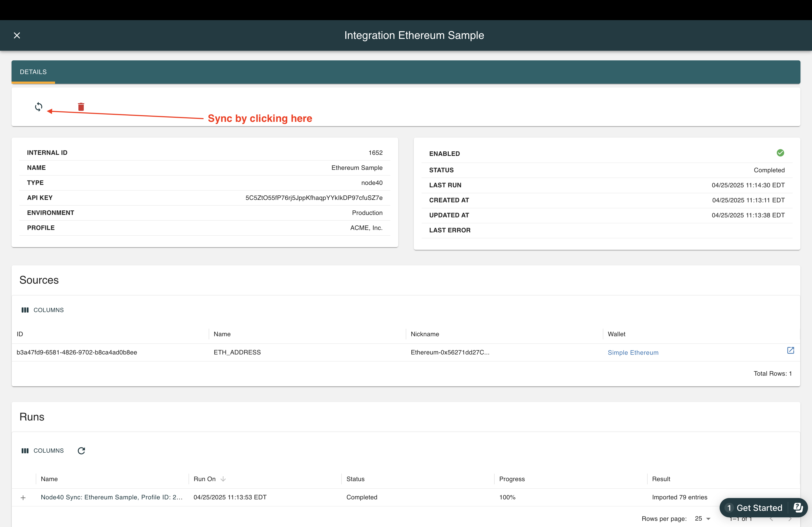Click the name value Ethereum Sample
The width and height of the screenshot is (812, 527).
(357, 168)
